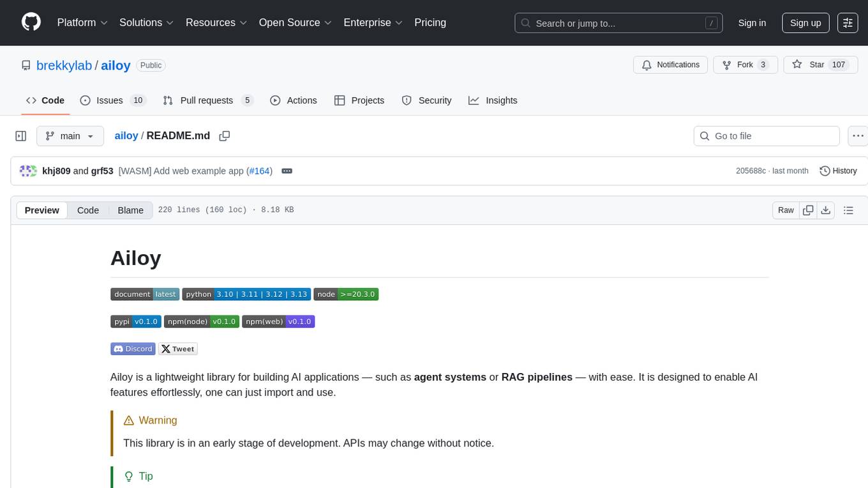Screen dimensions: 868x488
Task: Expand the commit message details ellipsis
Action: click(287, 171)
